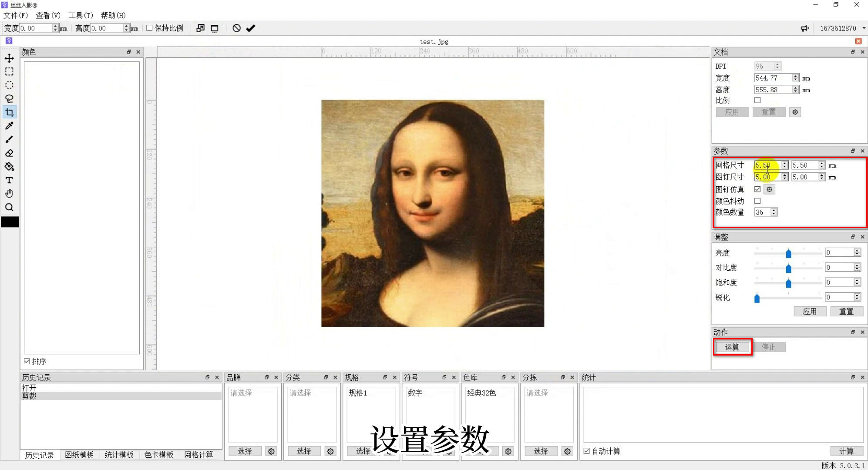The image size is (868, 470).
Task: Enable the 保持比例 checkbox
Action: pyautogui.click(x=149, y=27)
